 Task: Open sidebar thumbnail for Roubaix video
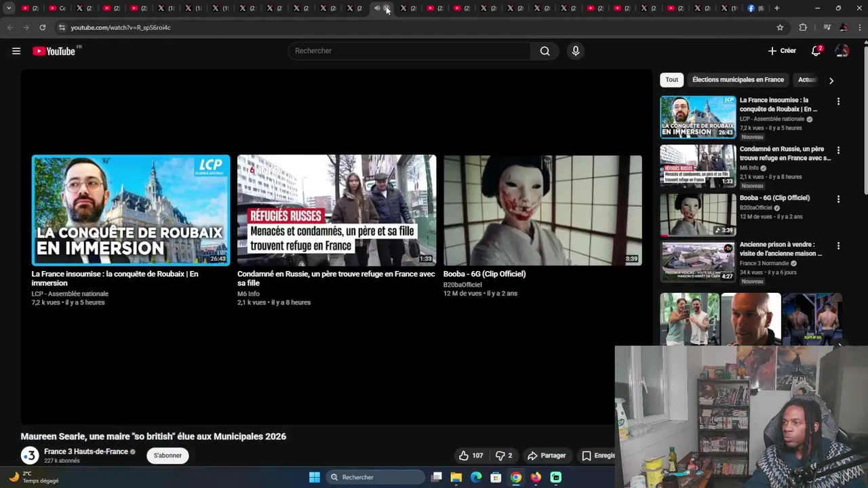(698, 117)
